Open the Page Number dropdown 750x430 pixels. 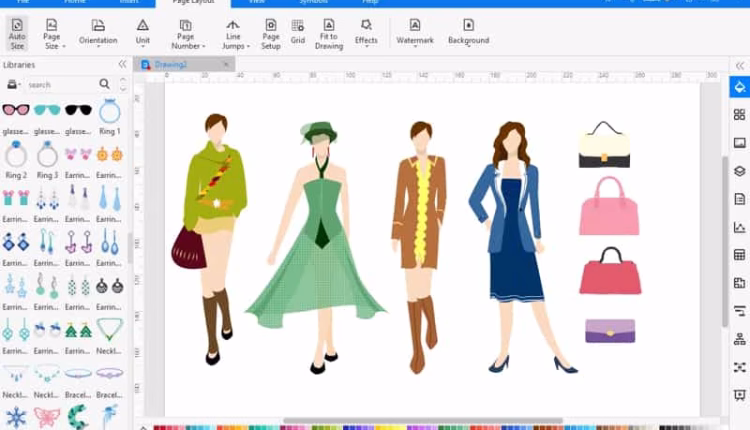click(187, 33)
